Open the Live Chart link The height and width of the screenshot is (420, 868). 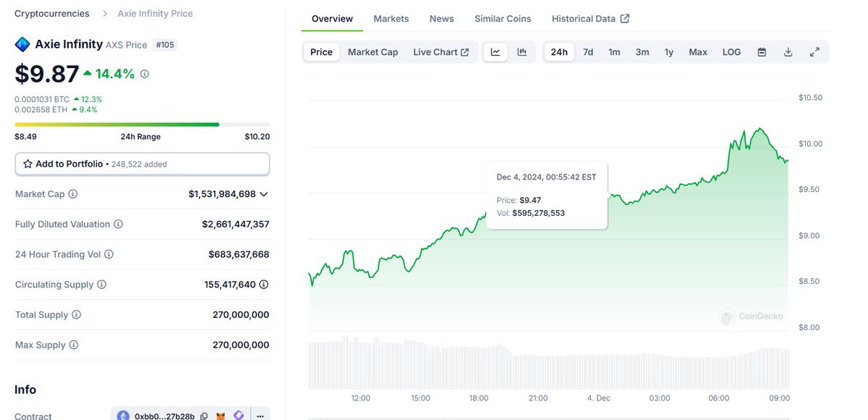441,52
